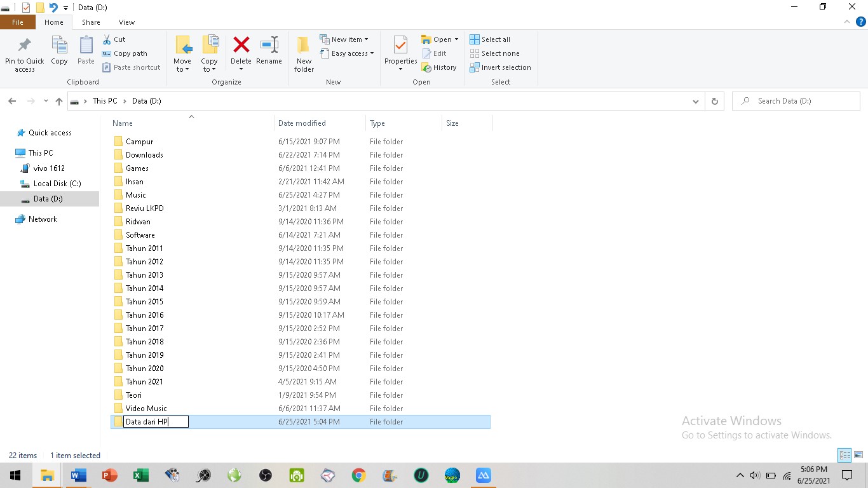Refresh the Data (D:) folder view
Screen dimensions: 868x488
click(715, 101)
